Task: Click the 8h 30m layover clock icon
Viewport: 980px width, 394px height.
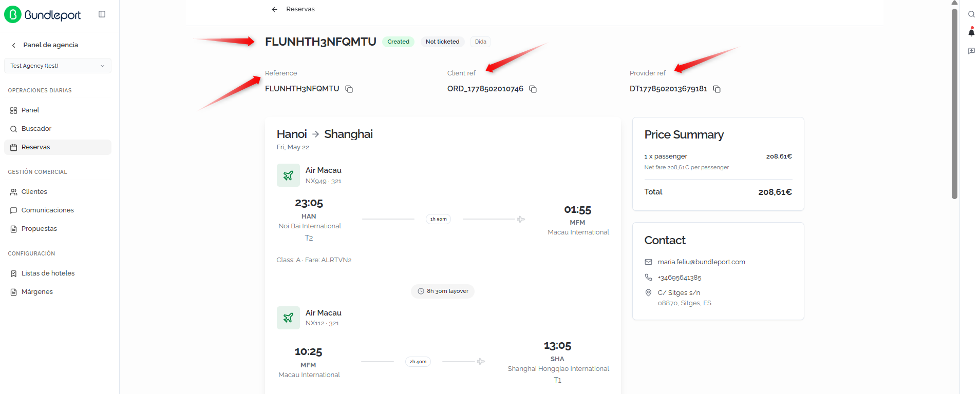Action: click(421, 291)
